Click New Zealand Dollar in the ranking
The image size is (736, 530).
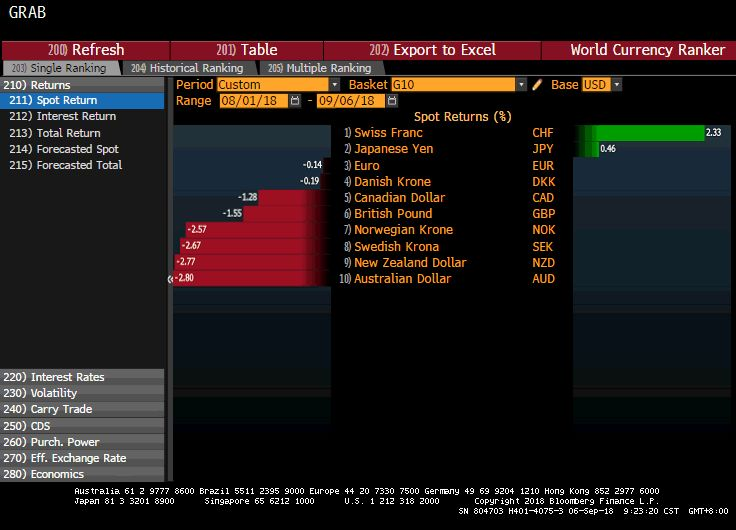point(410,262)
